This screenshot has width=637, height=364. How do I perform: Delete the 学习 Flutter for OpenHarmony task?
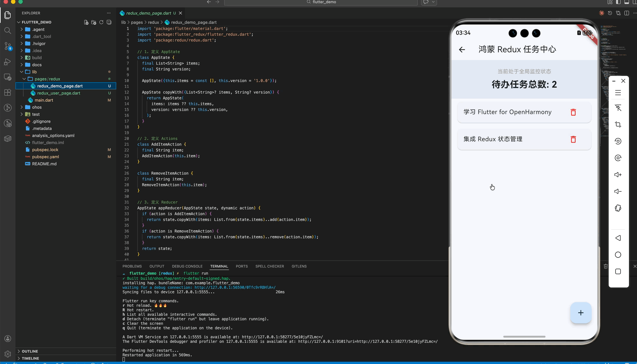(573, 112)
